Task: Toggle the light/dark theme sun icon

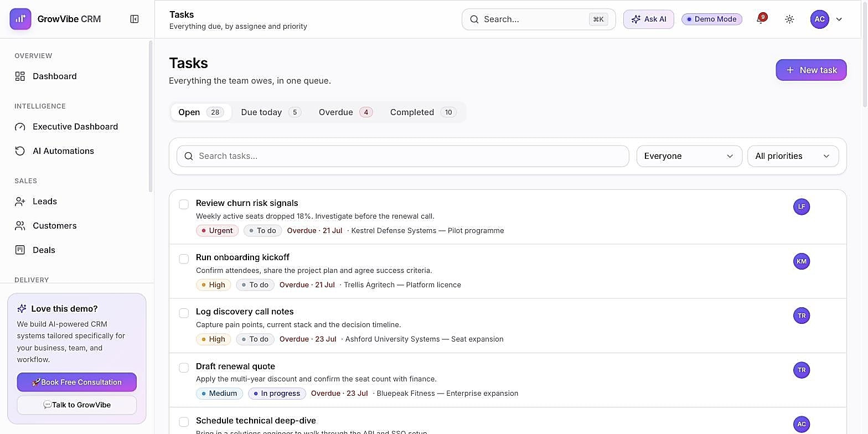Action: (789, 19)
